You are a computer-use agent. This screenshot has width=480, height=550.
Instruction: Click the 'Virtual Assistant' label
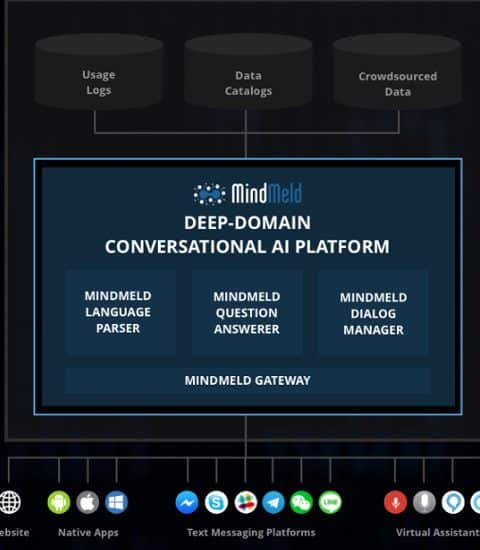click(438, 532)
